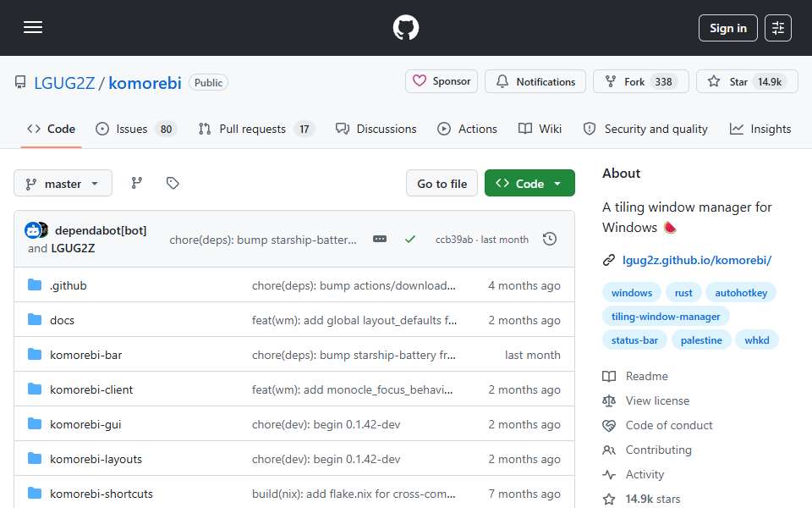This screenshot has width=812, height=508.
Task: Open the hamburger navigation menu
Action: pos(33,27)
